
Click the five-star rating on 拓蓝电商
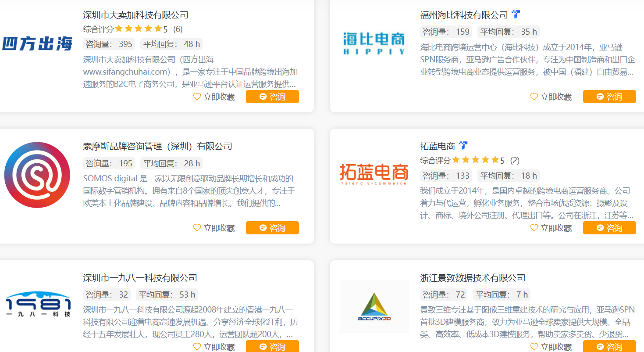click(476, 160)
